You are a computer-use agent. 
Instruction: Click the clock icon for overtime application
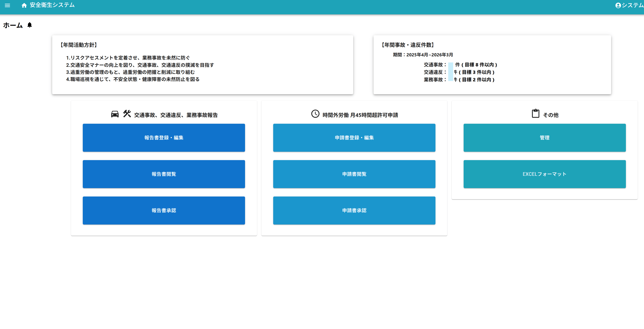(315, 114)
